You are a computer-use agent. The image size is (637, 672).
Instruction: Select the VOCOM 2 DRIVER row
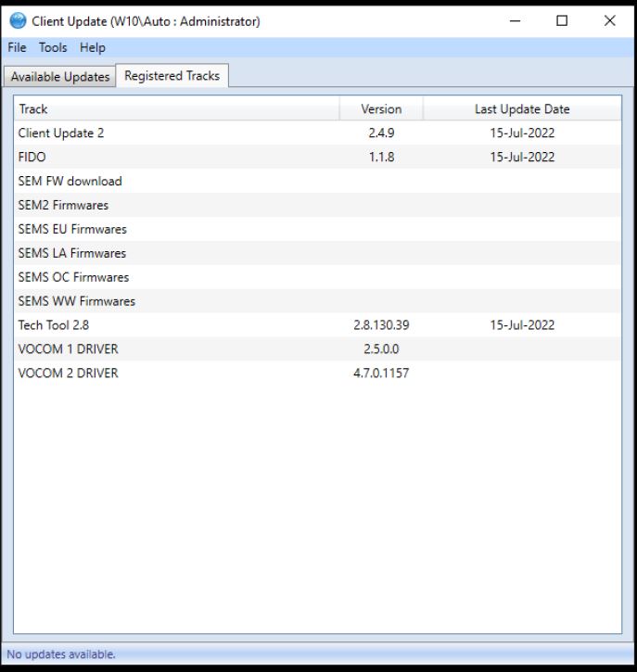coord(317,373)
